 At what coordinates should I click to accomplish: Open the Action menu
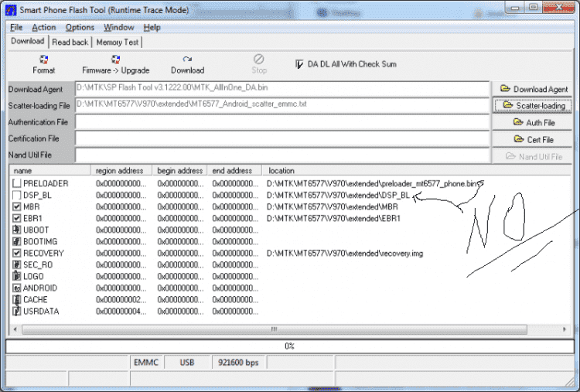click(x=43, y=27)
